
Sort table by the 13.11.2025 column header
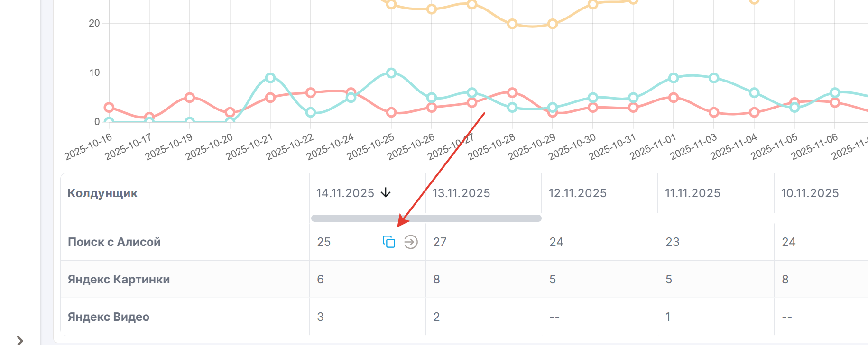point(461,193)
